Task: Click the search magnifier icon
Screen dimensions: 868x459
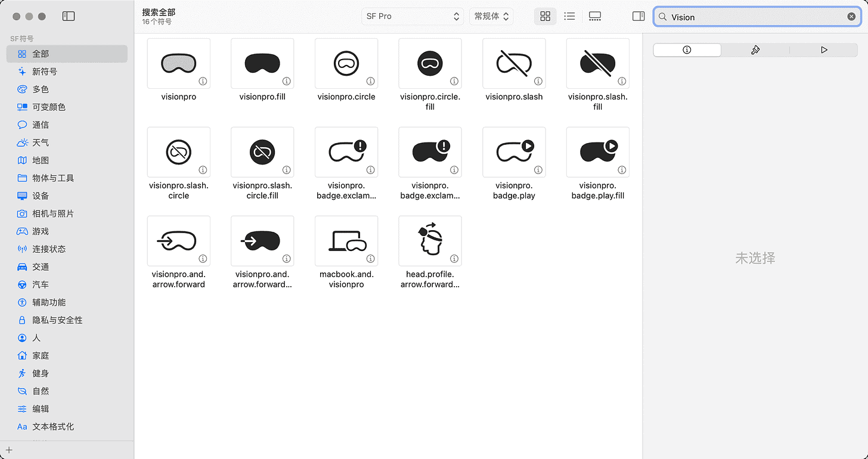Action: [x=662, y=17]
